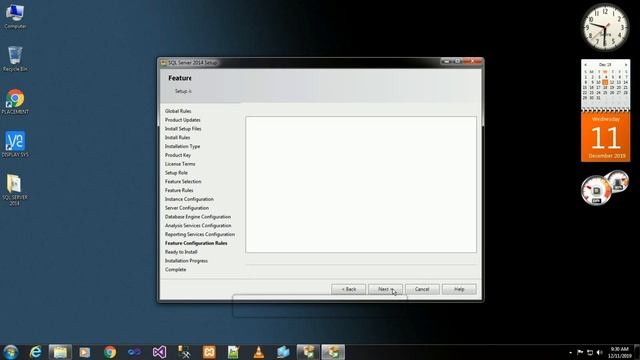Select the Recycle Bin desktop icon

point(15,58)
